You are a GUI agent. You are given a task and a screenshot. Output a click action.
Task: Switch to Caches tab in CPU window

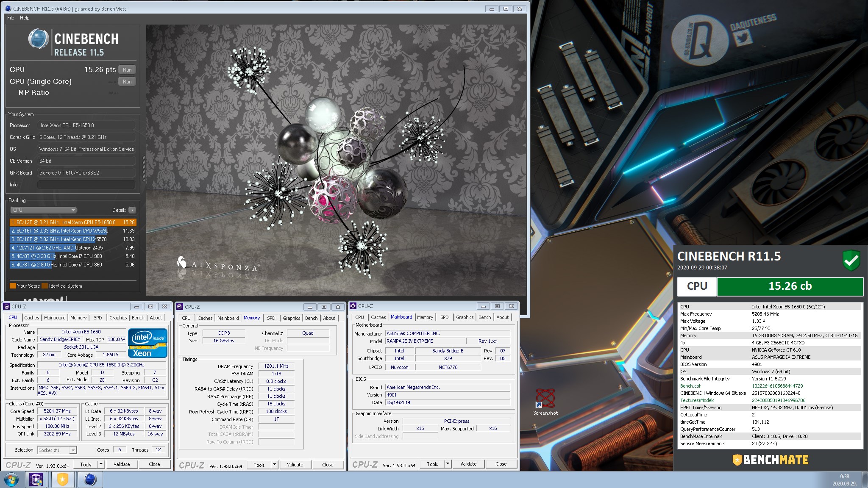(x=31, y=318)
